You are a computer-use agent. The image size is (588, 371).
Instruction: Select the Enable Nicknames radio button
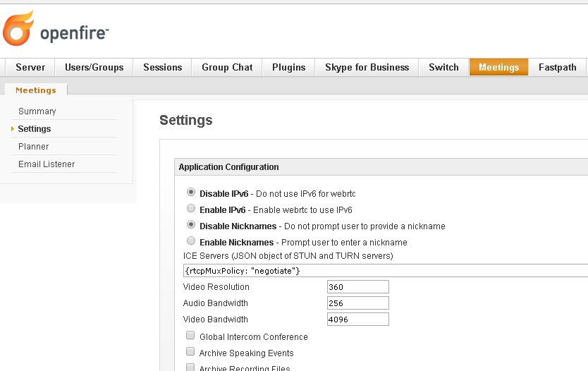[x=191, y=241]
